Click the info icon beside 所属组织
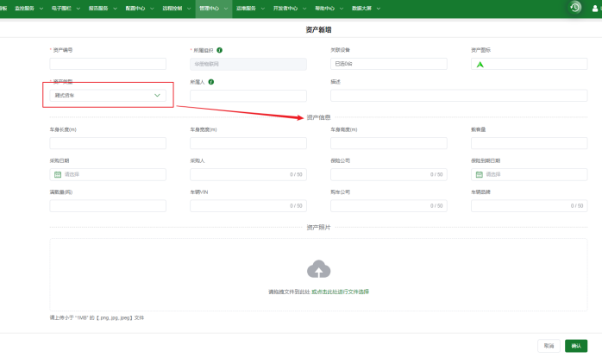The height and width of the screenshot is (364, 602). tap(220, 50)
